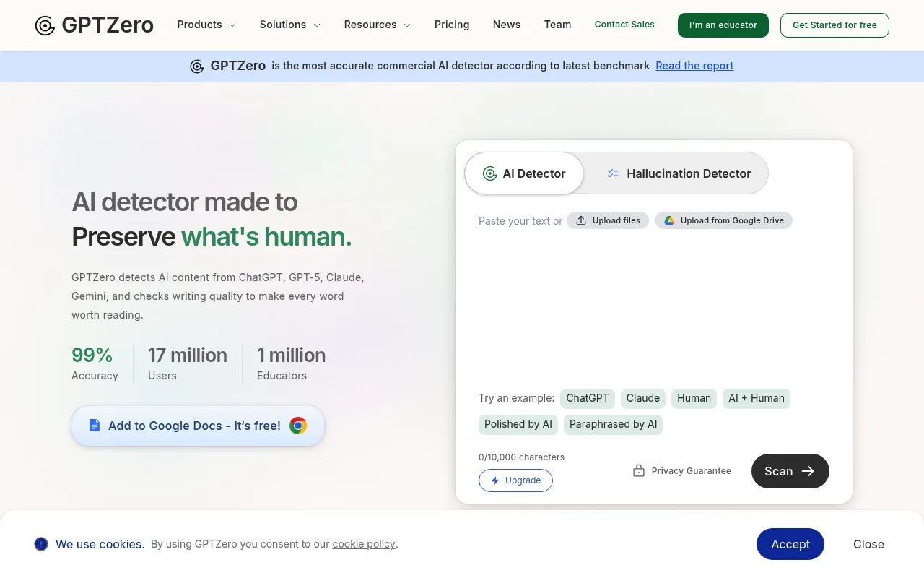Try the ChatGPT example
This screenshot has height=578, width=924.
pos(588,398)
